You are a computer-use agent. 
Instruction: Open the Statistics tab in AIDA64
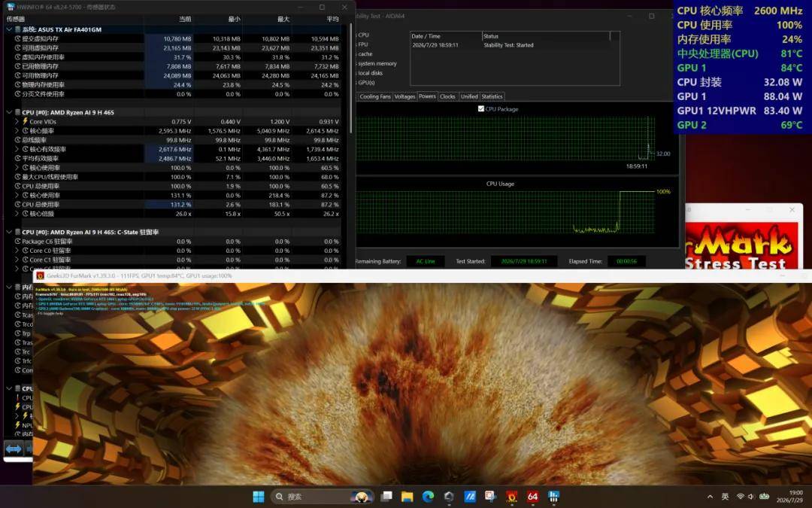(x=492, y=96)
